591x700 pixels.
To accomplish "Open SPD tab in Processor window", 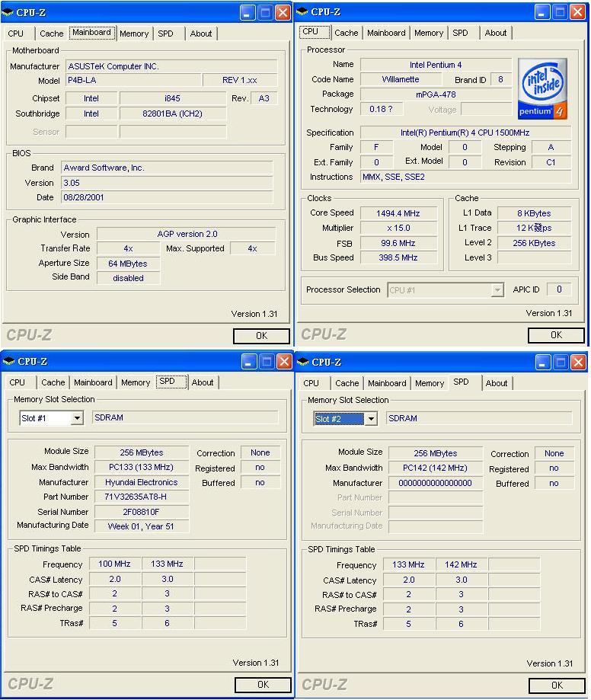I will [x=460, y=33].
